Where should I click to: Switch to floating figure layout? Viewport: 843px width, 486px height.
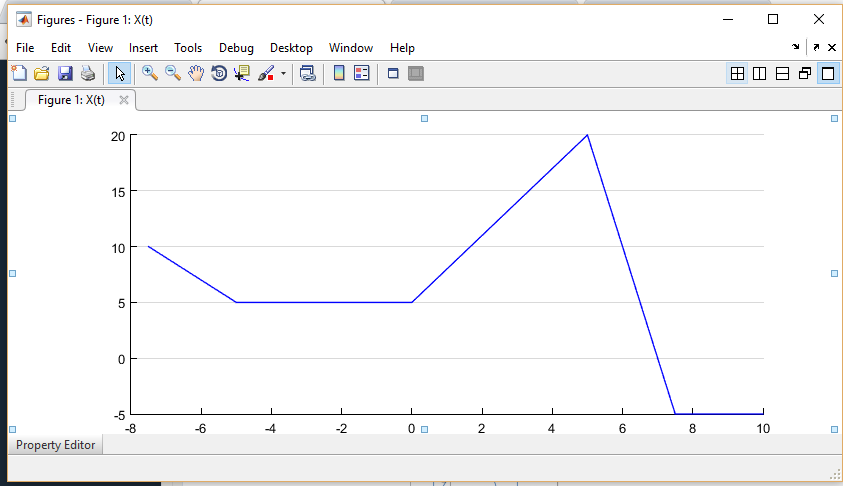tap(805, 74)
